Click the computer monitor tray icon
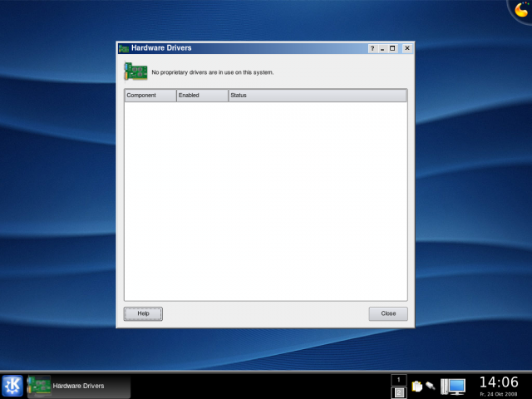This screenshot has width=532, height=399. click(453, 387)
